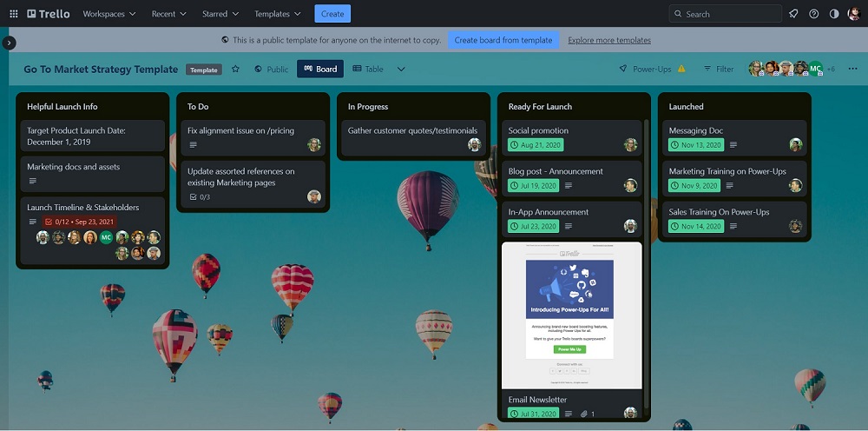The height and width of the screenshot is (431, 868).
Task: Switch to the Table view tab
Action: (367, 70)
